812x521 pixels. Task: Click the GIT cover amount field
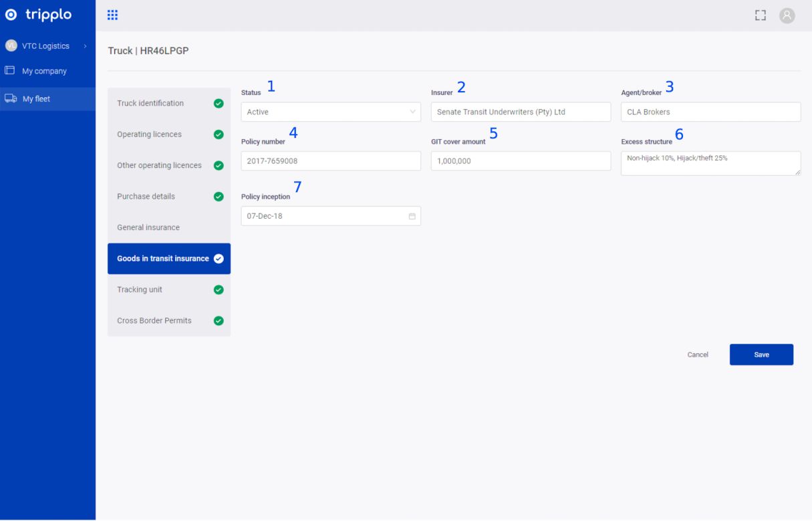[x=521, y=161]
